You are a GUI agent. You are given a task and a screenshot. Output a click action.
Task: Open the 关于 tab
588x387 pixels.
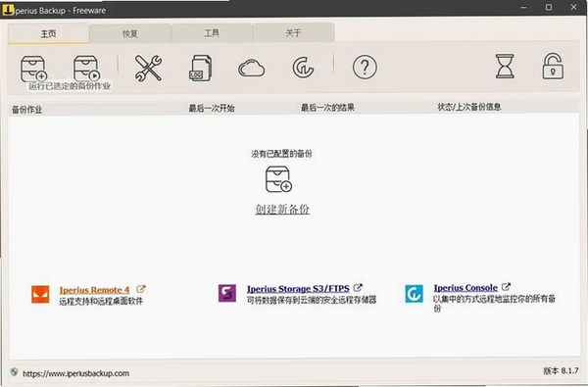(294, 33)
